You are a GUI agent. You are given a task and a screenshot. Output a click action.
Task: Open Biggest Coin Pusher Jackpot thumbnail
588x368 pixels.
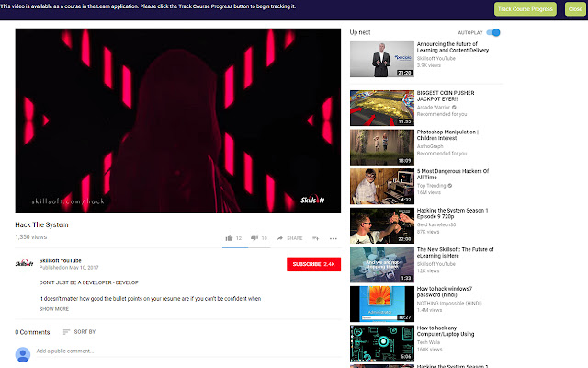coord(382,109)
